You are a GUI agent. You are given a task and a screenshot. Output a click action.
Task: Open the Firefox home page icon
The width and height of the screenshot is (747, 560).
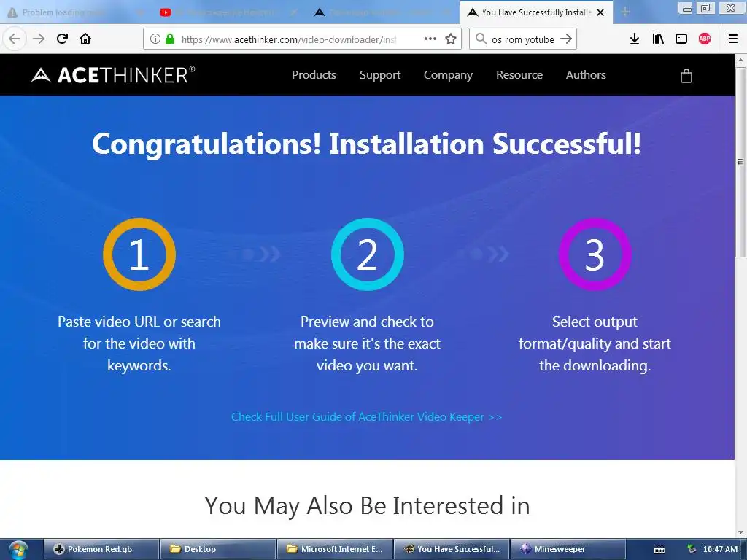85,39
